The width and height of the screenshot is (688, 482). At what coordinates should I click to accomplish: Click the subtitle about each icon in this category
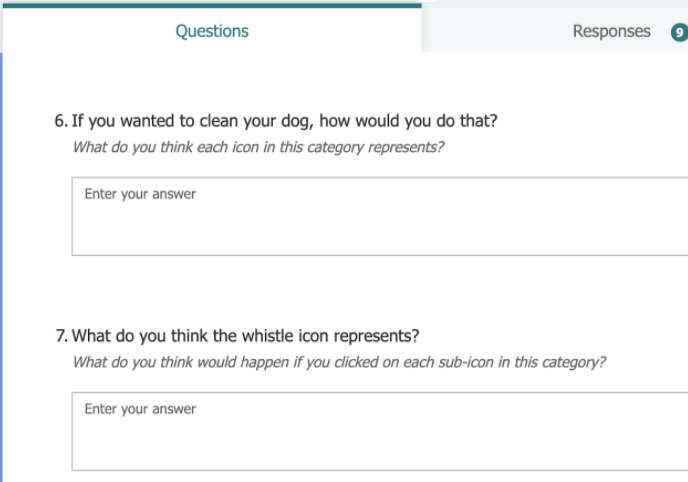[x=258, y=147]
